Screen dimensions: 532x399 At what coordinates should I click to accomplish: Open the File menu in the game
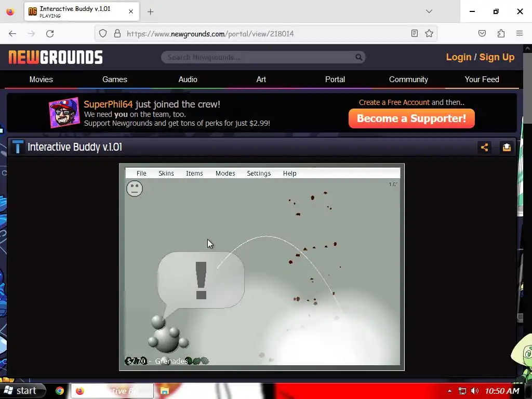coord(141,174)
